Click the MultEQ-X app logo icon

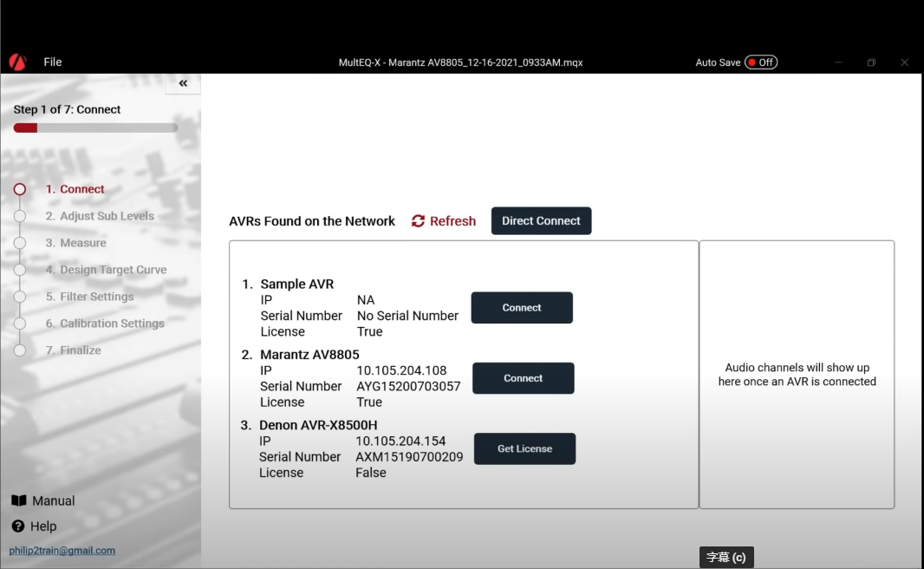pos(17,62)
